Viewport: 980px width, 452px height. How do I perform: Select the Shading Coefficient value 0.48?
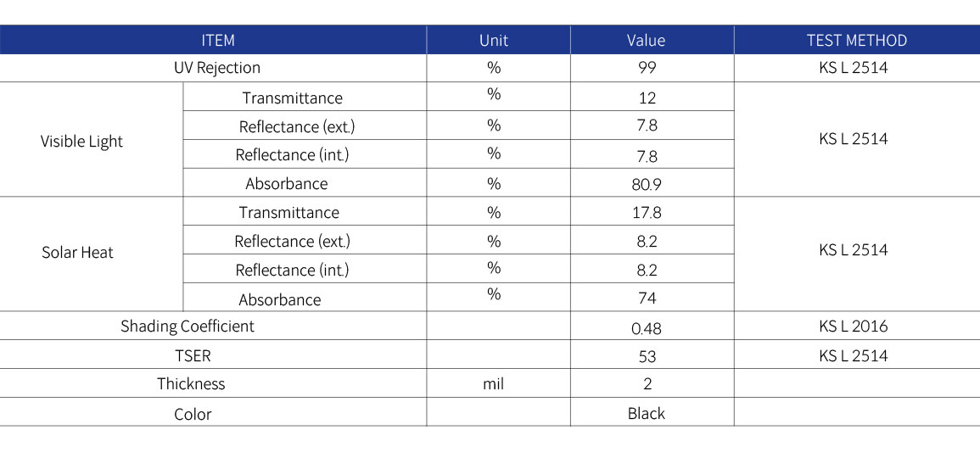point(647,327)
